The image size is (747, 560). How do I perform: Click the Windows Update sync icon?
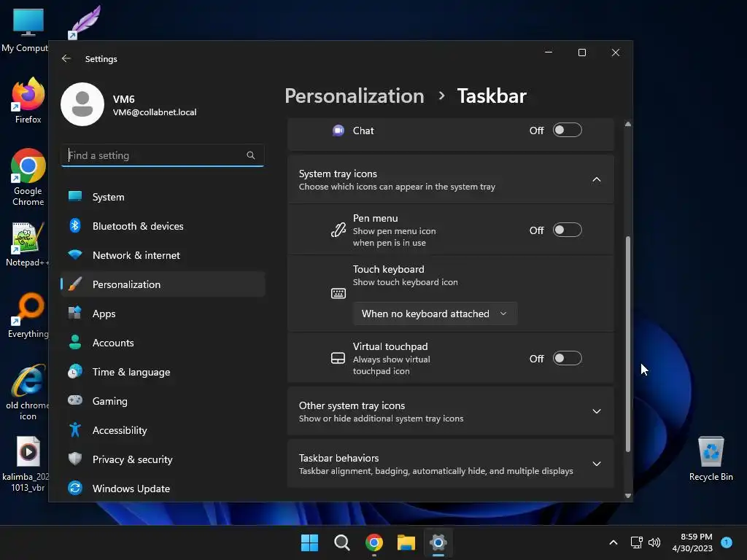click(75, 488)
